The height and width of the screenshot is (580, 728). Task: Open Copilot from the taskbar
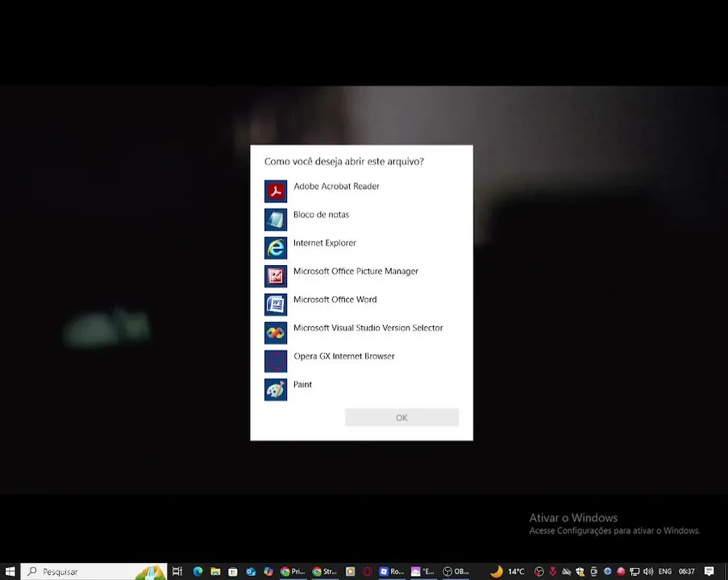pyautogui.click(x=268, y=571)
